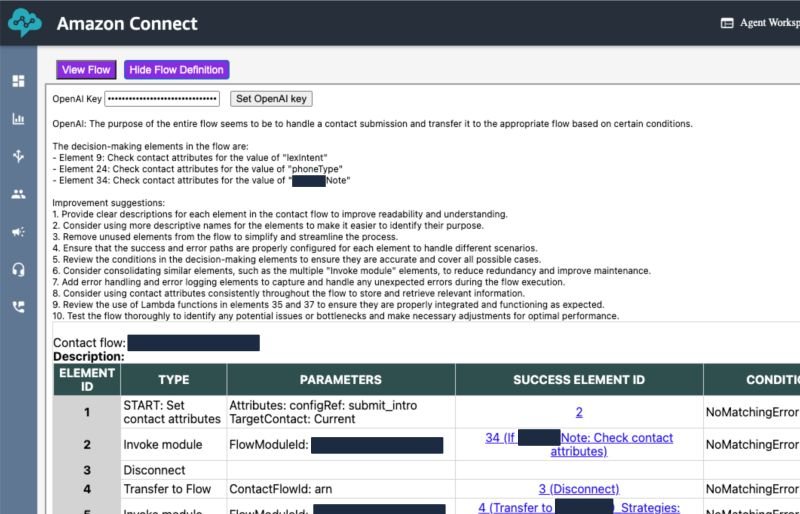
Task: Follow link 34 Check contact attributes
Action: point(579,445)
